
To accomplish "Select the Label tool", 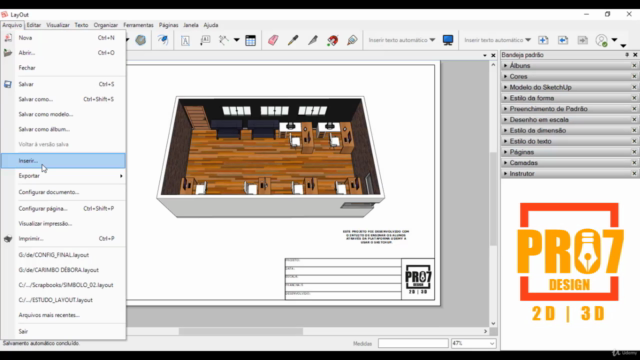I will pos(205,40).
